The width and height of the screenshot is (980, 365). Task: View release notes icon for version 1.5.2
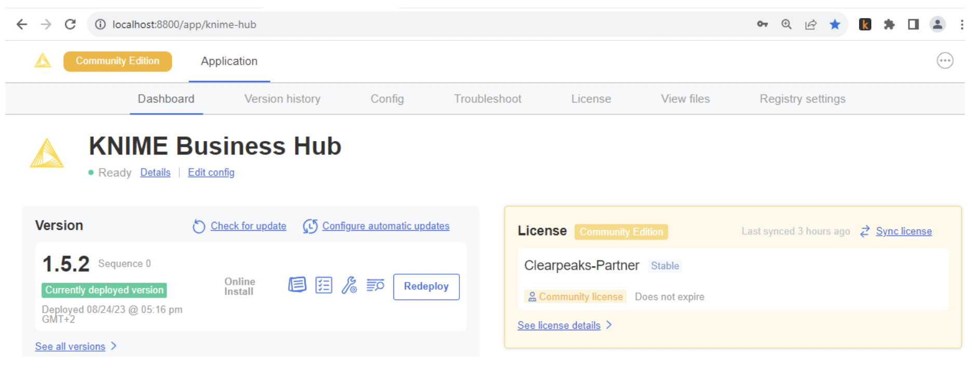[297, 285]
